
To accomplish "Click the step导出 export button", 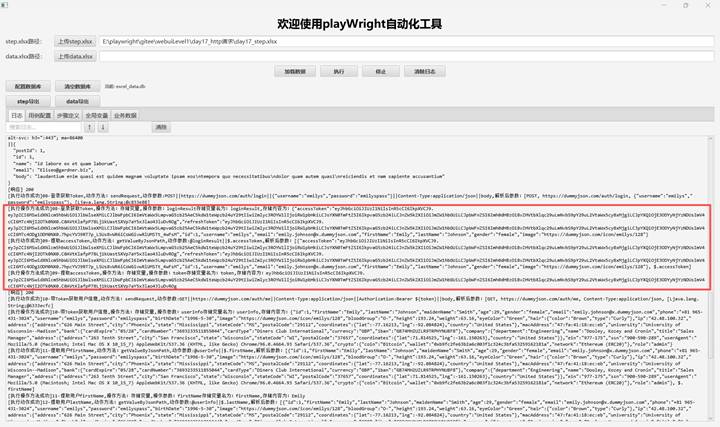I will coord(28,101).
